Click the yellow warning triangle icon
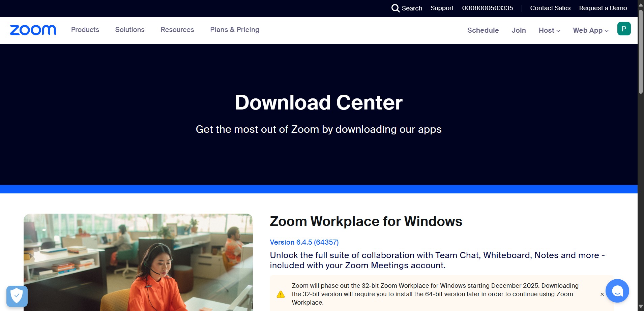 click(281, 294)
